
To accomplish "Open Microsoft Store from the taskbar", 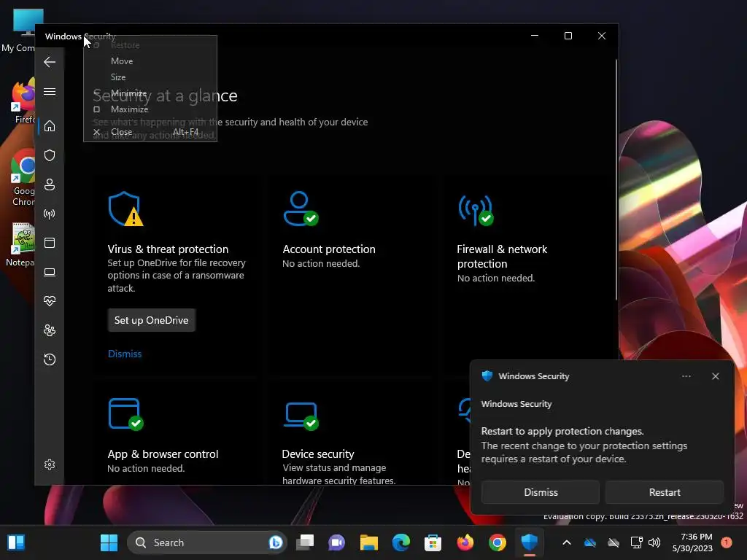I will [x=433, y=542].
